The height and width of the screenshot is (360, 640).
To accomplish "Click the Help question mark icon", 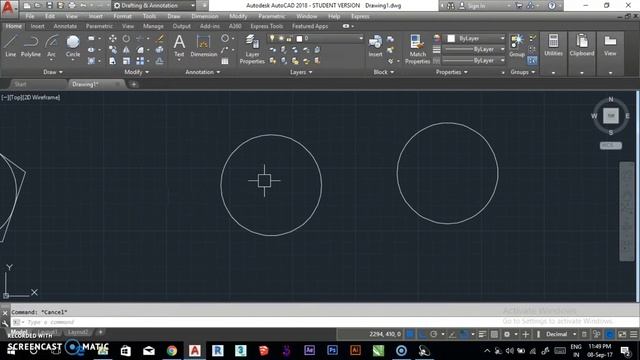I will click(x=552, y=6).
